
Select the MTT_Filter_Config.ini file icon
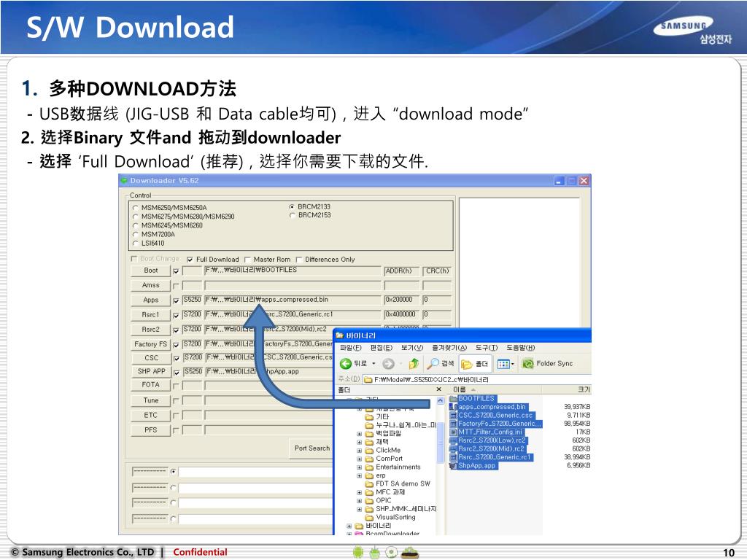453,432
